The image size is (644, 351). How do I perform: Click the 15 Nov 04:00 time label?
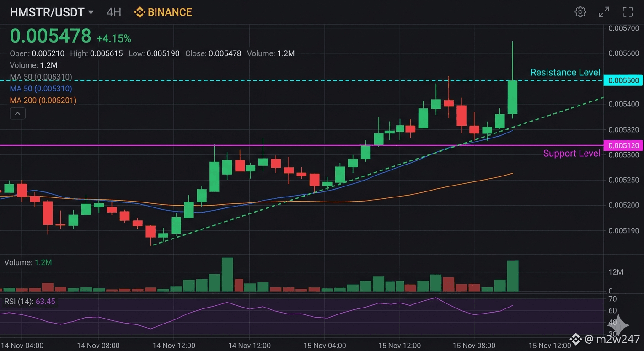tap(325, 346)
